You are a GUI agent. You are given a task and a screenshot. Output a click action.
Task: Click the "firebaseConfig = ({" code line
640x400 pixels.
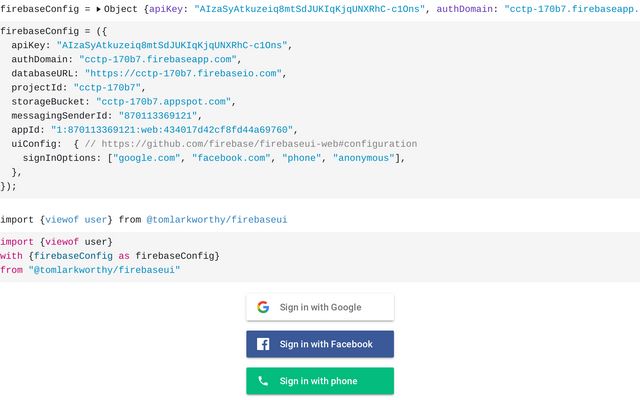tap(53, 31)
